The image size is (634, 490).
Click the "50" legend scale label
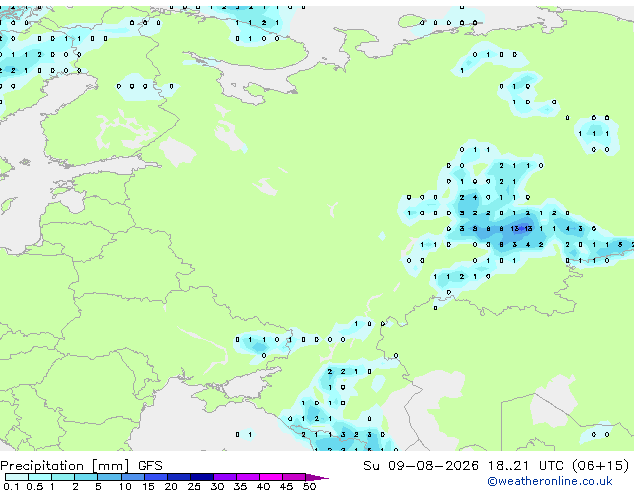coord(309,486)
